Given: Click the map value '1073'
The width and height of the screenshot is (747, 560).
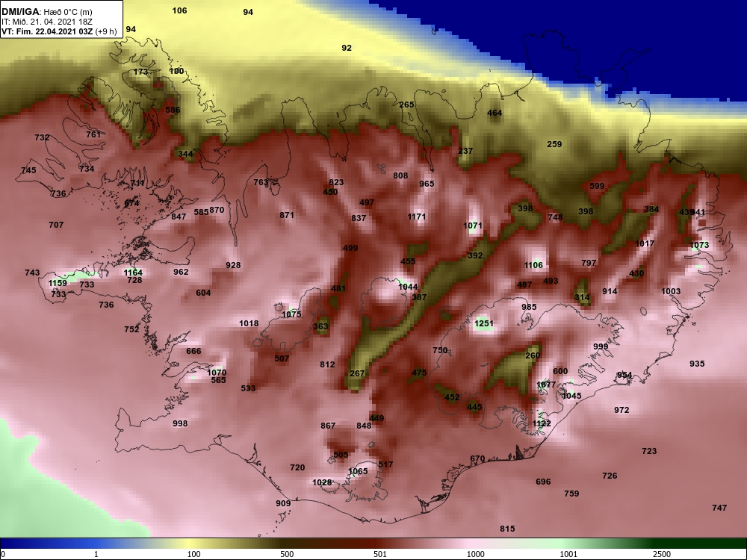Looking at the screenshot, I should pyautogui.click(x=699, y=245).
